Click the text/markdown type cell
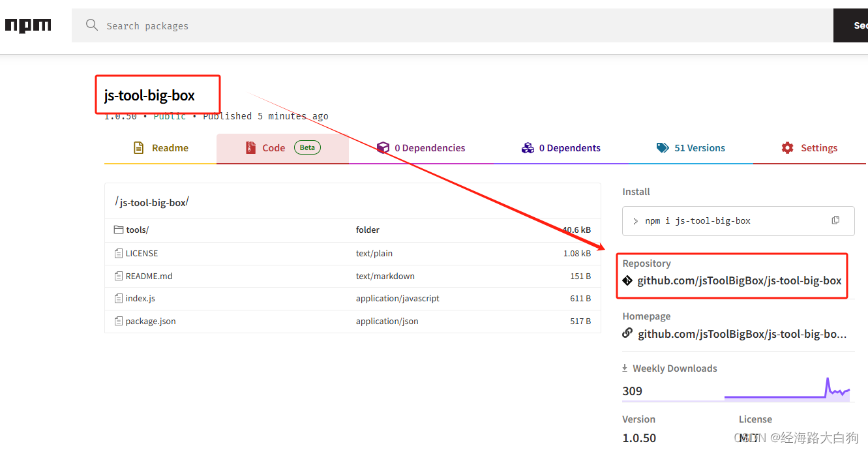Image resolution: width=868 pixels, height=450 pixels. coord(385,276)
